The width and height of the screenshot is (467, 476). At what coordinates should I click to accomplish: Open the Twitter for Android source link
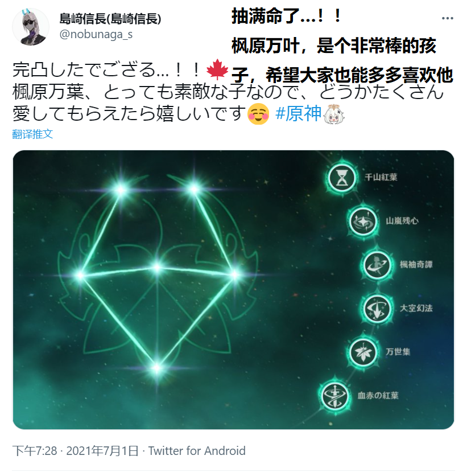(x=197, y=451)
